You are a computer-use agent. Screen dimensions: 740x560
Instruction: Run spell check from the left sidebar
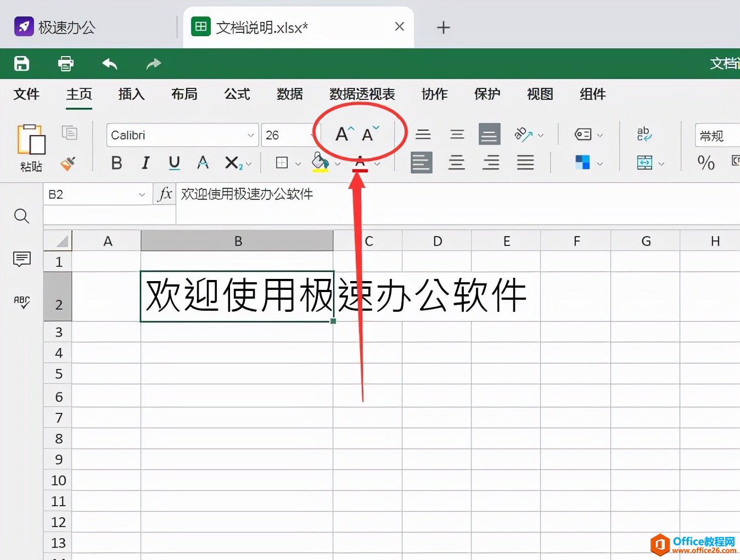21,301
